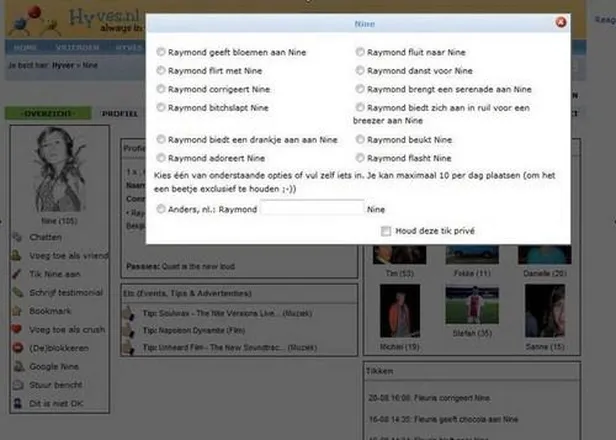Click the 'Schrijf testimonial' pencil icon
Viewport: 616px width, 440px height.
(x=18, y=292)
